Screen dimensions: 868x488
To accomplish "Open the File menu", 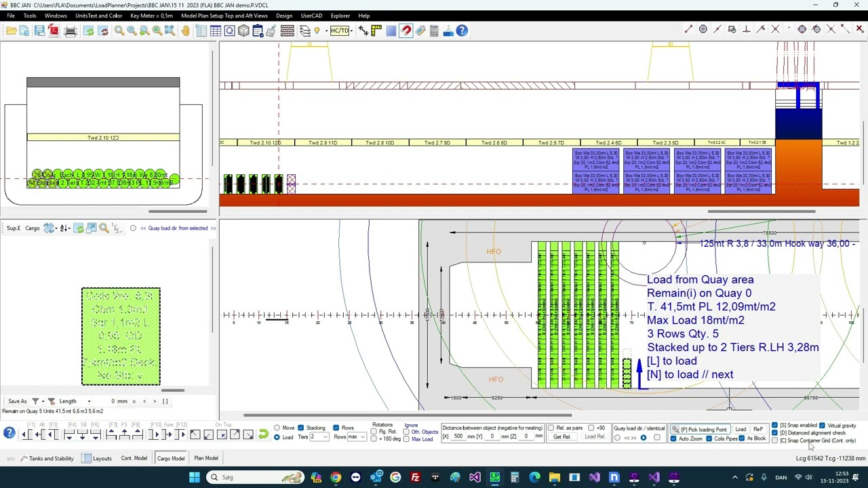I will [11, 16].
